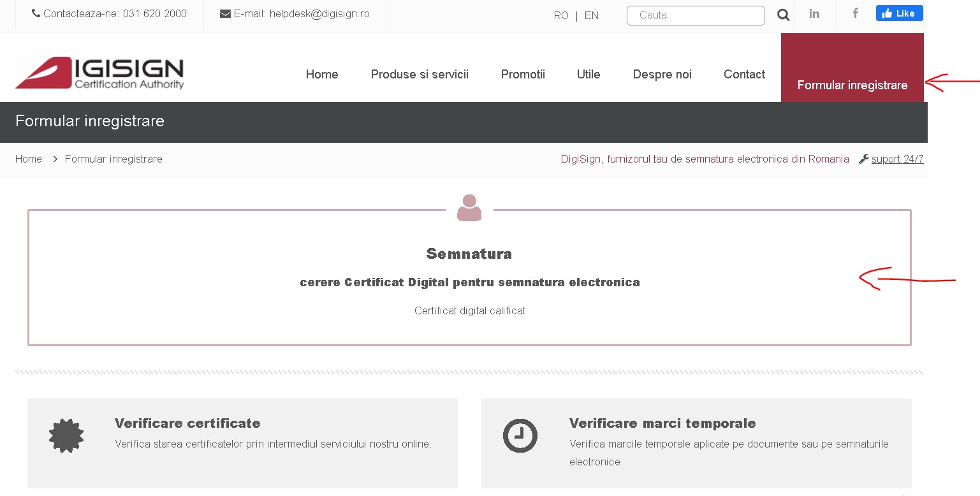Click the DigiSign furnizorul tau slogan text
This screenshot has height=496, width=980.
click(x=705, y=159)
